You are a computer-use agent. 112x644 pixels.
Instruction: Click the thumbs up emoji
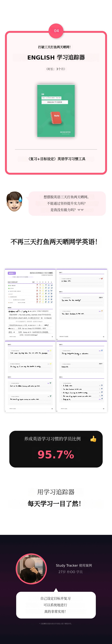(x=93, y=439)
